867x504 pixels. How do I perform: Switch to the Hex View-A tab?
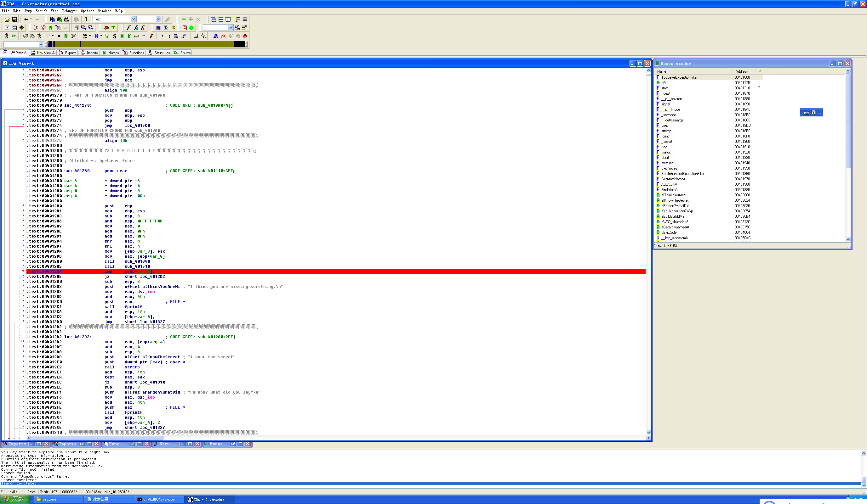click(x=43, y=53)
